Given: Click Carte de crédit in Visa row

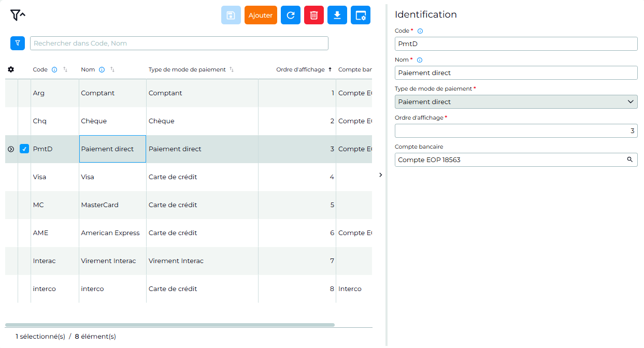Looking at the screenshot, I should [x=202, y=177].
